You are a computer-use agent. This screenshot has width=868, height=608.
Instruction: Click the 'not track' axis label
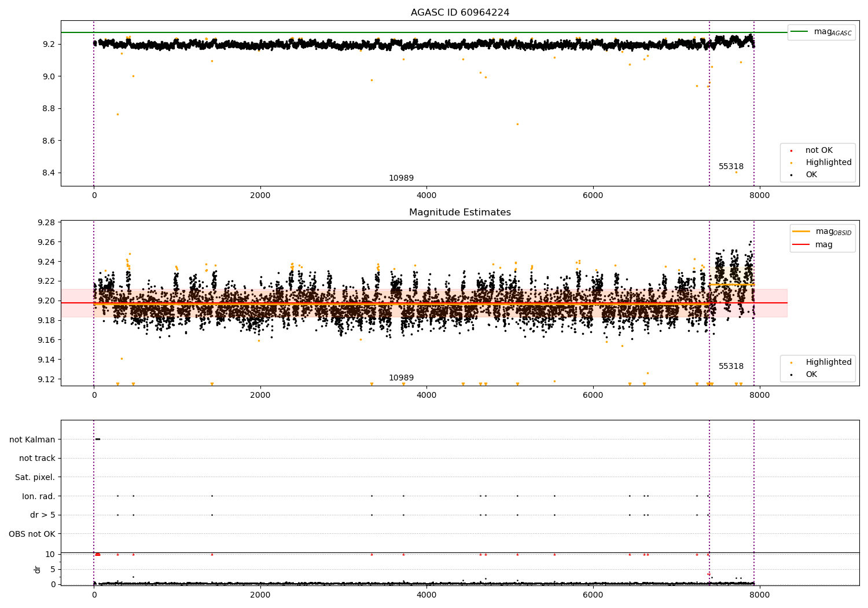[37, 458]
